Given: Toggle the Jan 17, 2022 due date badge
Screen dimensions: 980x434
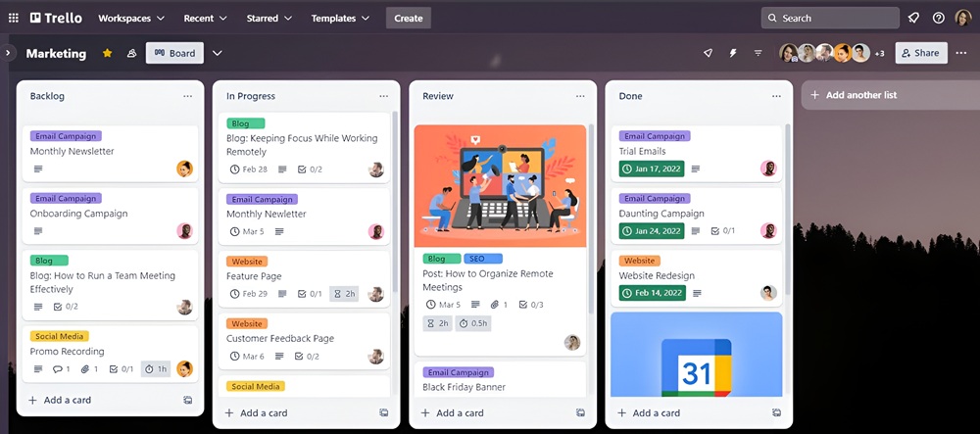Looking at the screenshot, I should point(652,169).
